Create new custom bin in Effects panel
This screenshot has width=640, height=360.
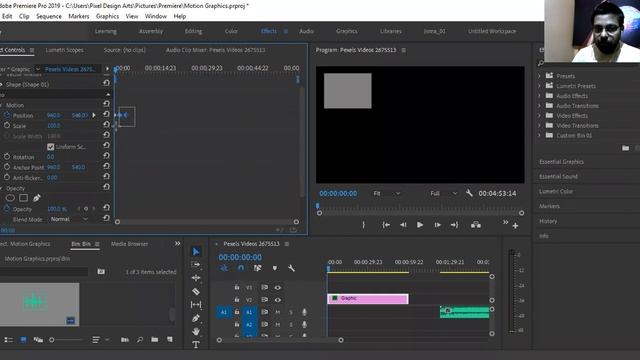pyautogui.click(x=625, y=148)
